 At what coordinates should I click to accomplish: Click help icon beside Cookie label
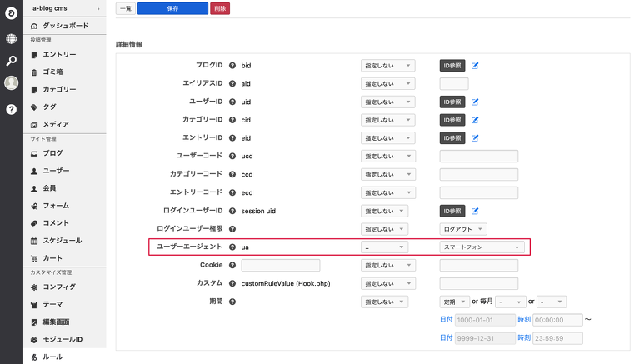232,265
